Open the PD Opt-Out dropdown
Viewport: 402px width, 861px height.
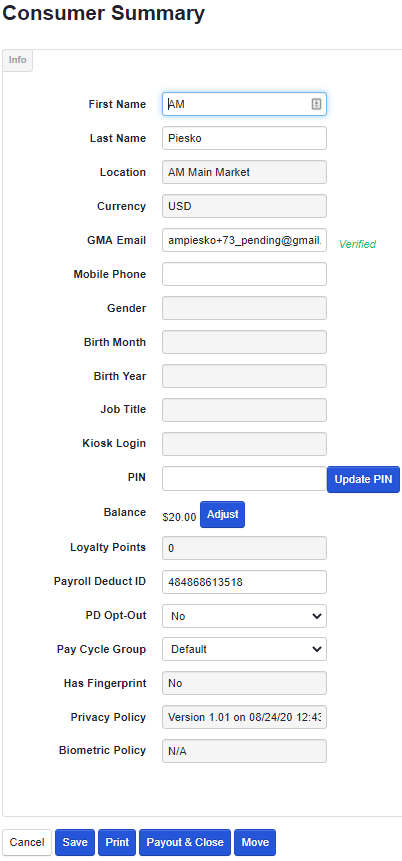tap(244, 616)
